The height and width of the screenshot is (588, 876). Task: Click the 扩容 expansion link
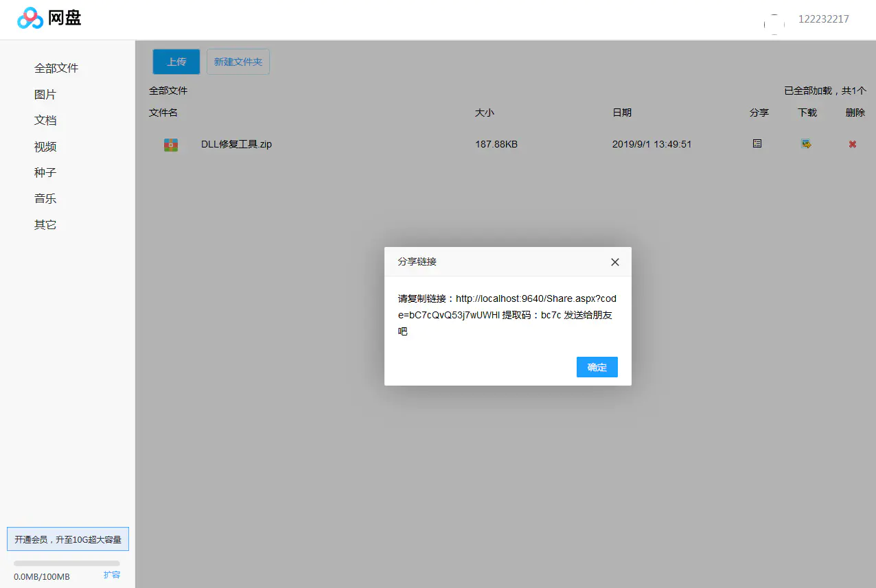point(111,575)
